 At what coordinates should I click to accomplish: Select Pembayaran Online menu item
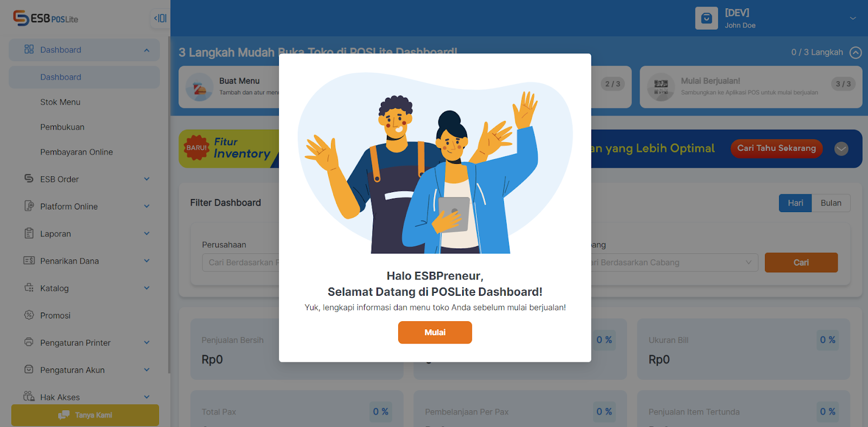pyautogui.click(x=76, y=152)
